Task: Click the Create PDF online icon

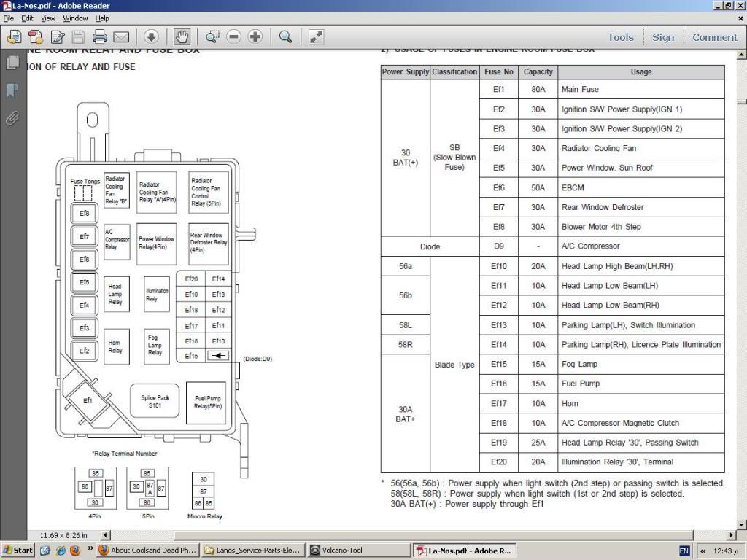Action: 36,36
